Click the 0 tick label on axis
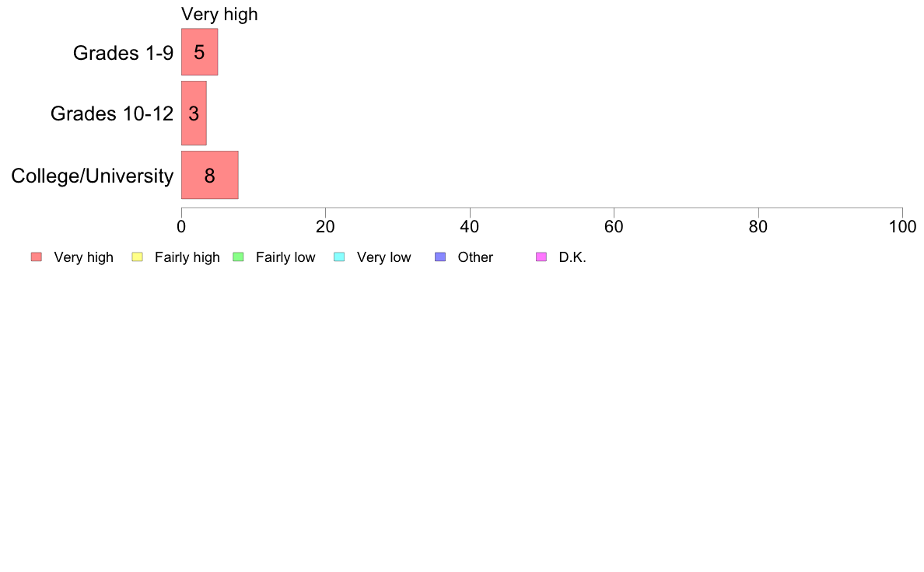The width and height of the screenshot is (924, 572). [x=181, y=227]
